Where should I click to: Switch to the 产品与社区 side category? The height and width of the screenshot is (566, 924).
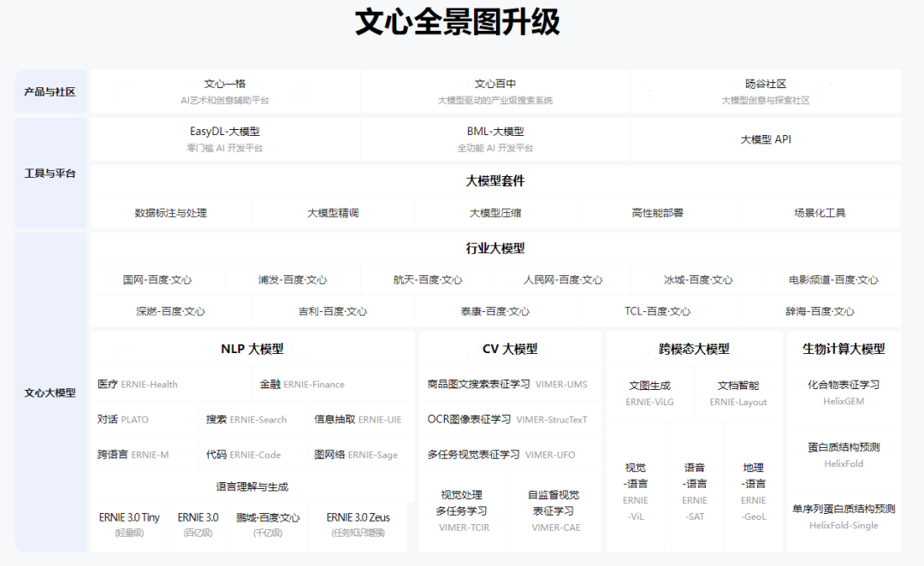click(x=50, y=91)
